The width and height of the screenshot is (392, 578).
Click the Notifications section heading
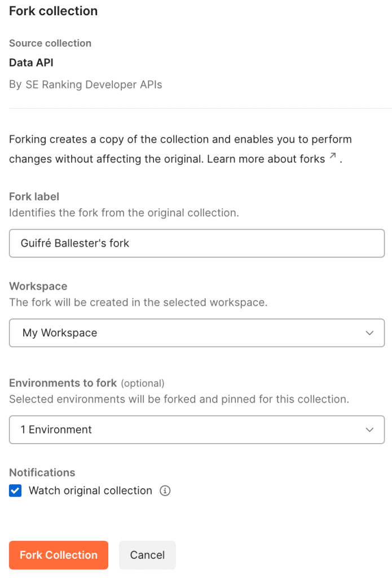(x=42, y=472)
